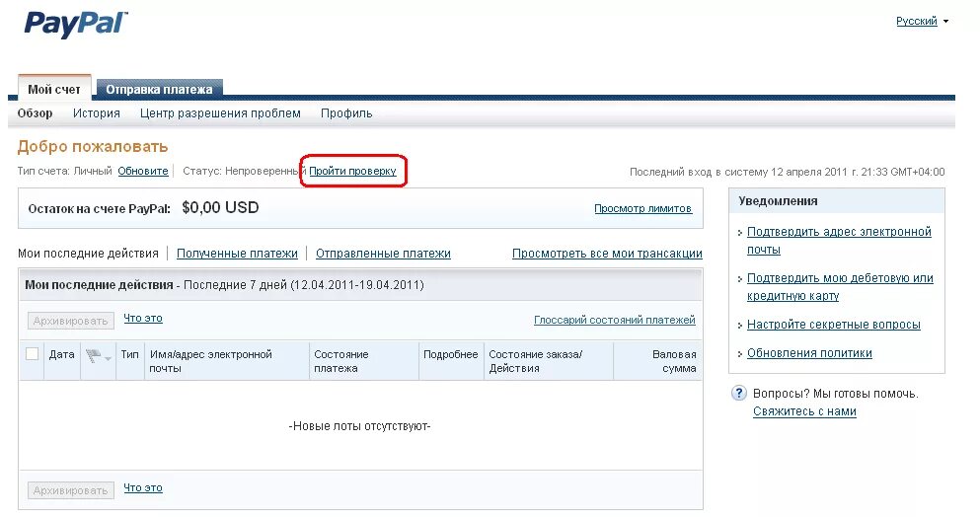The width and height of the screenshot is (980, 517).
Task: Click the top Архивировать button
Action: point(71,321)
